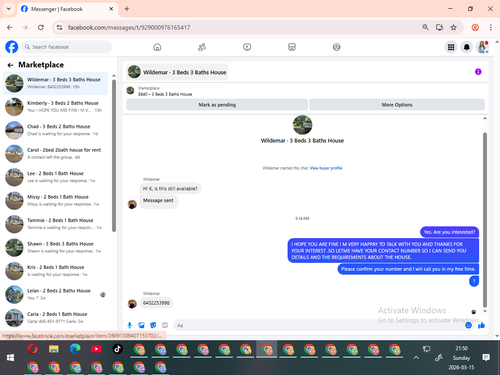Screen dimensions: 500x375
Task: Open the Marketplace storefront icon
Action: click(292, 47)
